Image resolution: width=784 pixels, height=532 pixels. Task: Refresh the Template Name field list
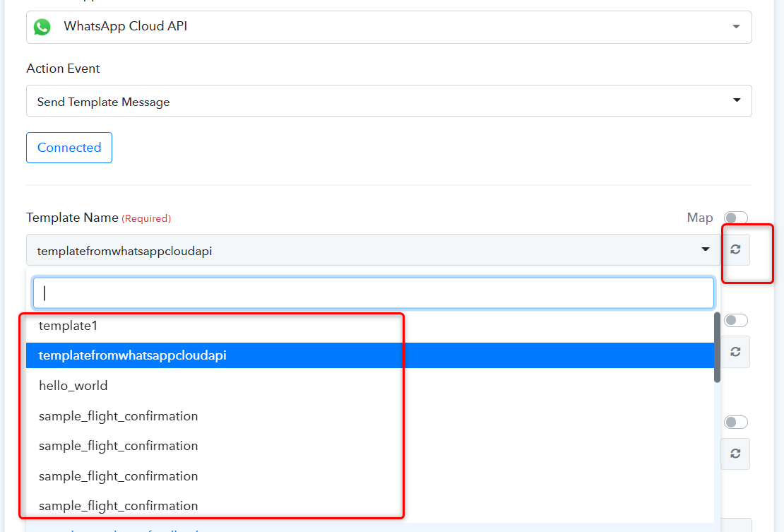pyautogui.click(x=735, y=249)
